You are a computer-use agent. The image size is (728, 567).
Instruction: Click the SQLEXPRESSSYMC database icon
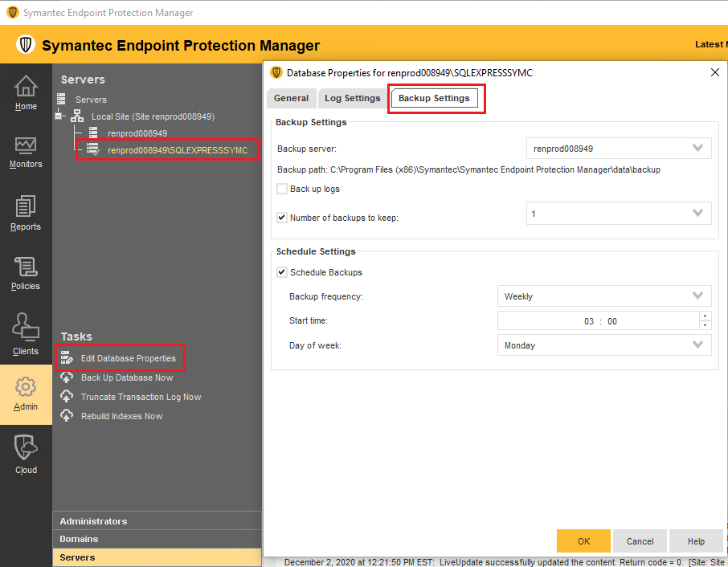(x=93, y=149)
